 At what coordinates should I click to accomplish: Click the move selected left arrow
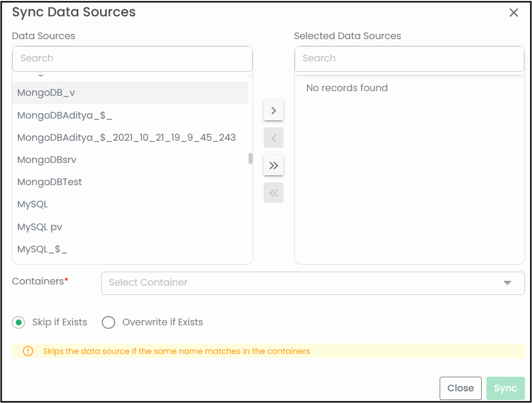(274, 138)
